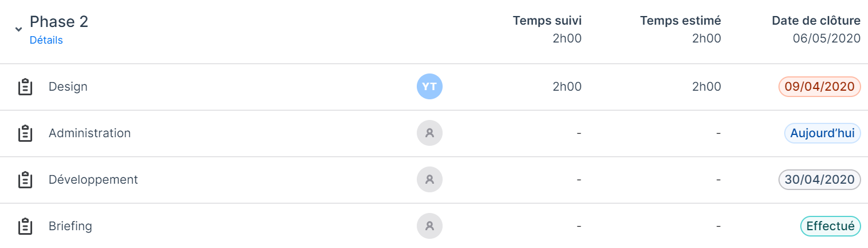Open the 30/04/2020 due date badge
Viewport: 868px width, 248px height.
point(820,180)
